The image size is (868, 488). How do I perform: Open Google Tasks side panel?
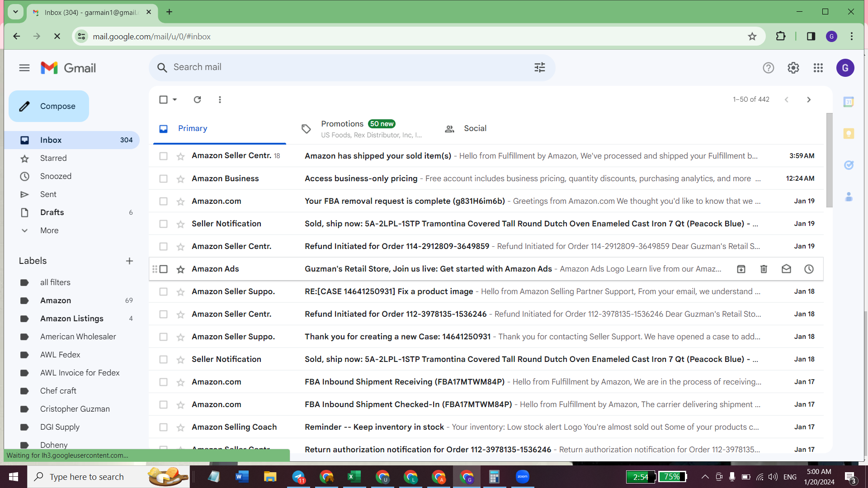[849, 165]
